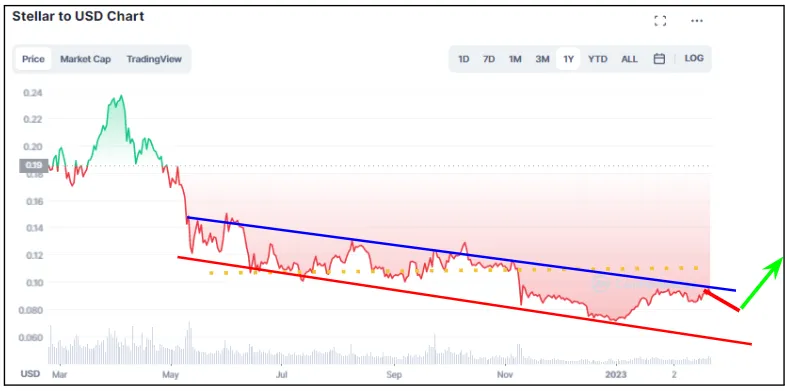785x391 pixels.
Task: Open the fullscreen chart icon
Action: pyautogui.click(x=660, y=21)
